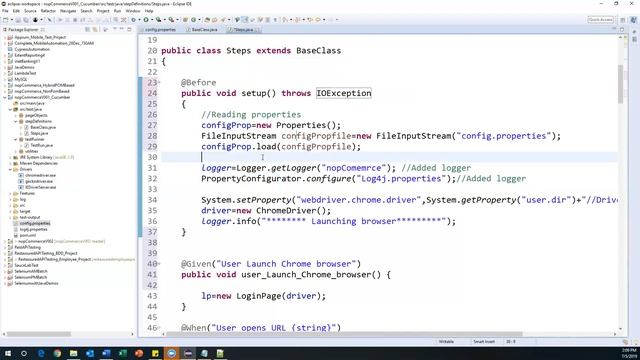Switch to config.properties editor tab

160,30
